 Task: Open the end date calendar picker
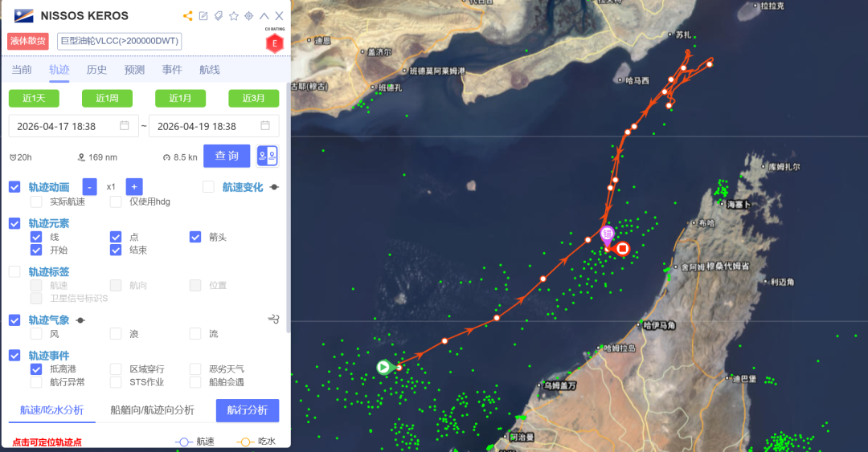(x=265, y=125)
